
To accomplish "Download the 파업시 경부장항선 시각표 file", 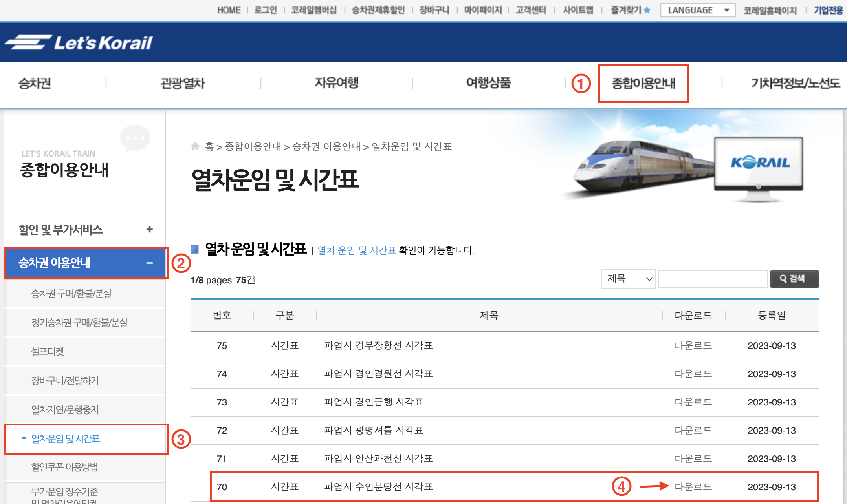I will click(693, 345).
